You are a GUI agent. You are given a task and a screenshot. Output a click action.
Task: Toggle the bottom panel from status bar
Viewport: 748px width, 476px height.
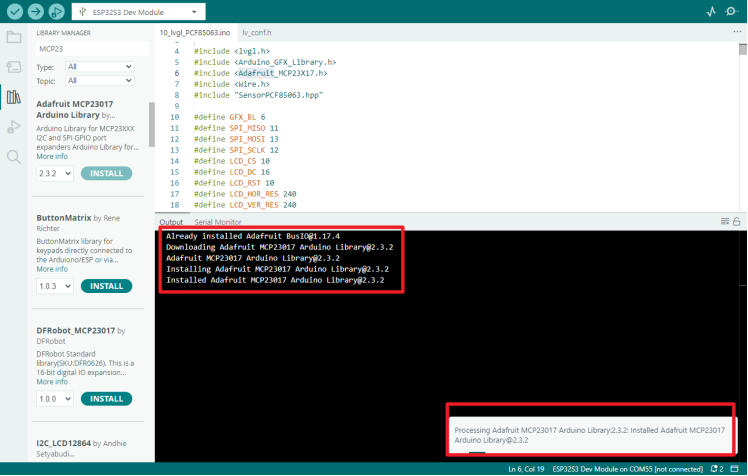(738, 468)
